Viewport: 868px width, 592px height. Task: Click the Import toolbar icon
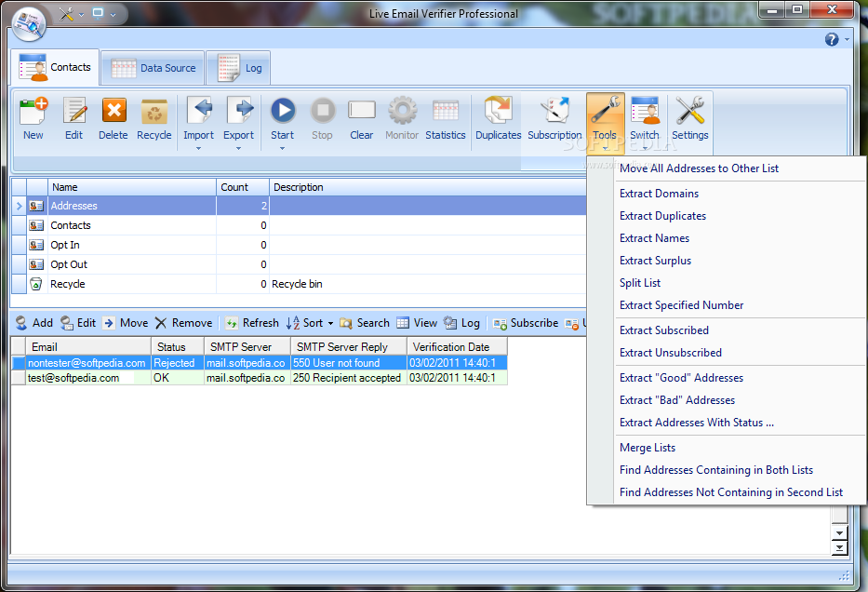(199, 112)
